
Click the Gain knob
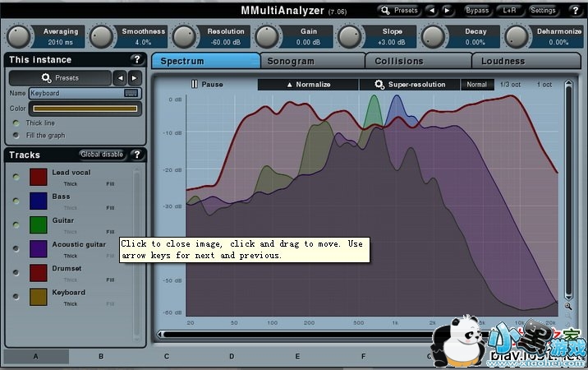pos(267,36)
